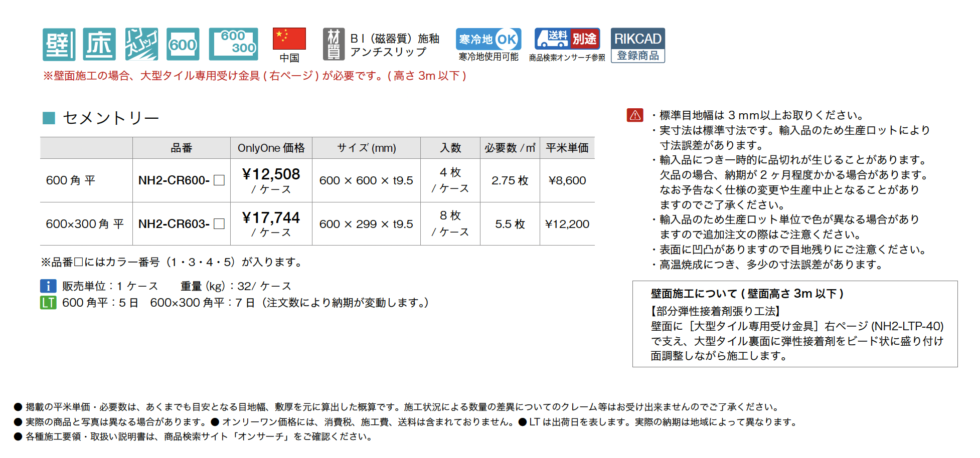Click the red warning triangle icon
This screenshot has height=458, width=980.
[635, 115]
